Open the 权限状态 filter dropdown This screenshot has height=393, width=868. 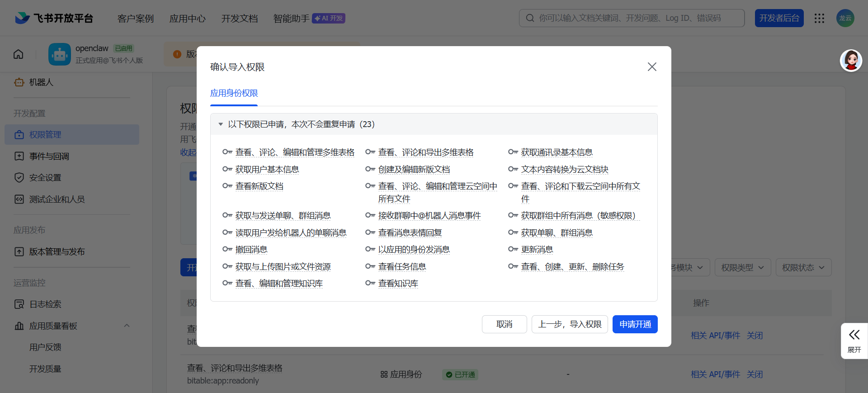point(803,268)
